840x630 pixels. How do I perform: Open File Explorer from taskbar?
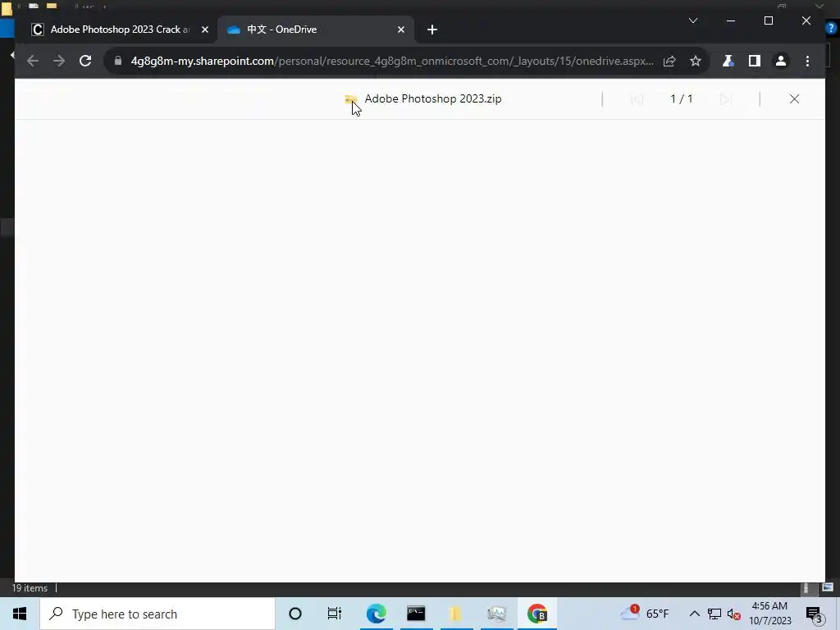(x=456, y=614)
